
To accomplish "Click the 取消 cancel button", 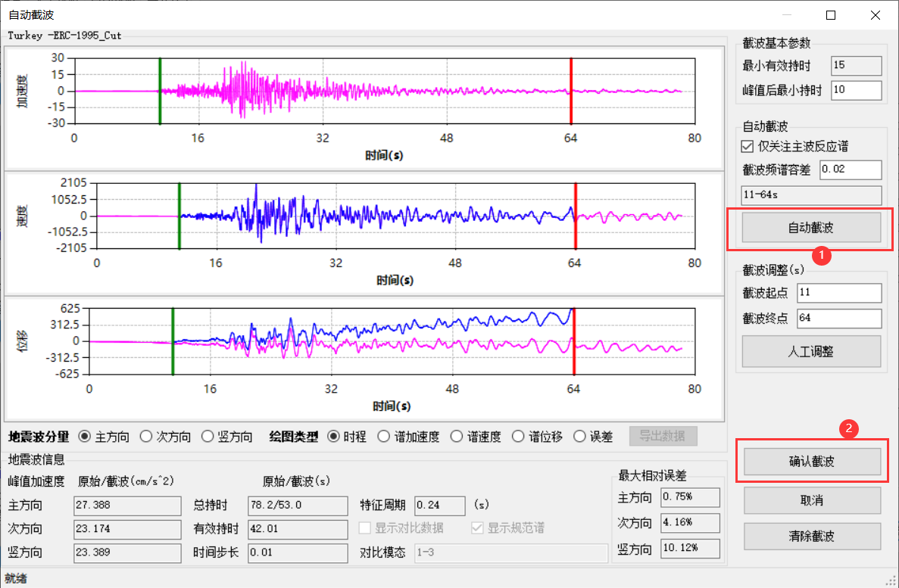I will click(811, 501).
